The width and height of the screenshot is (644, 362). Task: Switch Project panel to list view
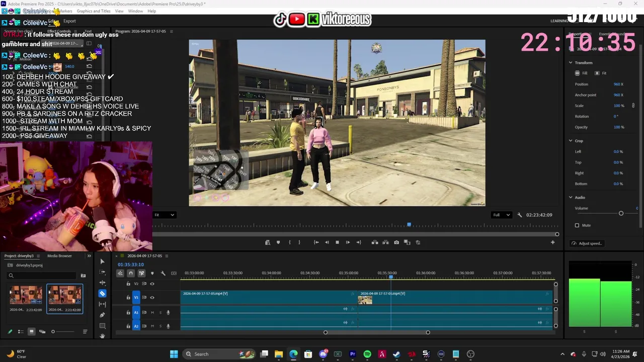click(x=21, y=332)
